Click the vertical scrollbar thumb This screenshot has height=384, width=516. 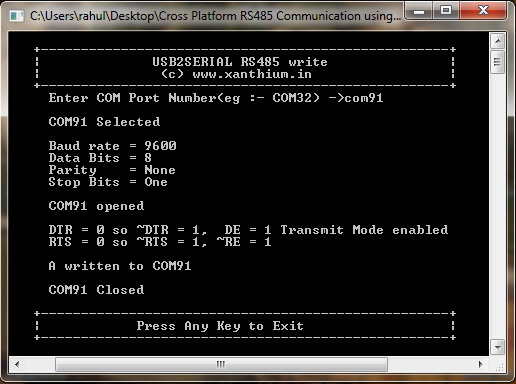coord(498,62)
